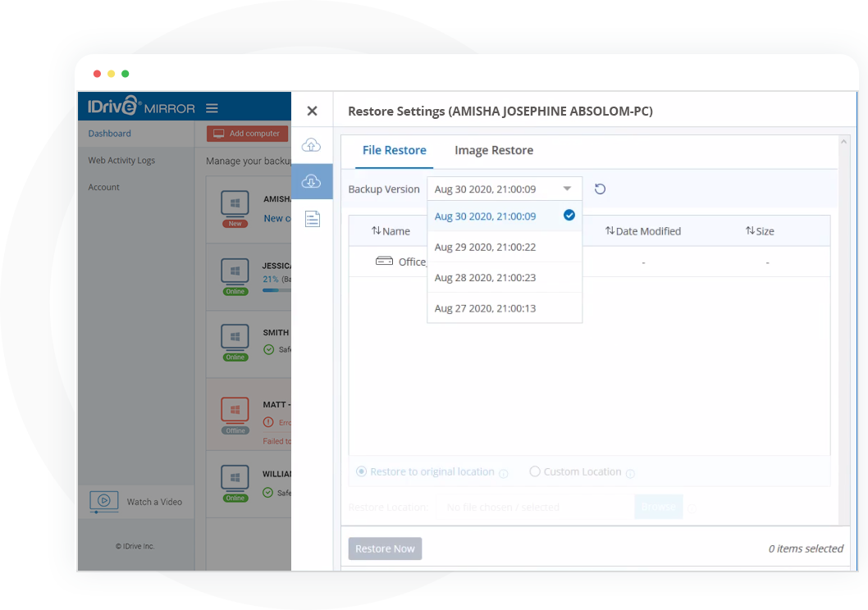Choose the Custom Location option

pos(535,471)
